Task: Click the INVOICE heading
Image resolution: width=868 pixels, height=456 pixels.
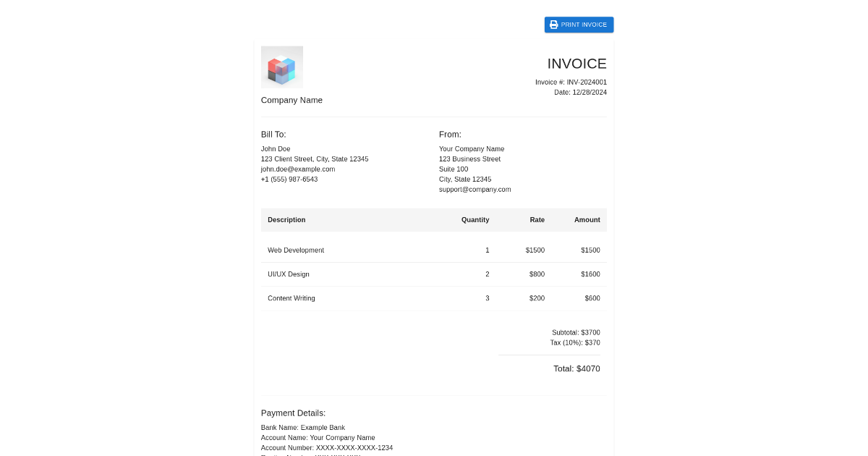Action: 576,64
